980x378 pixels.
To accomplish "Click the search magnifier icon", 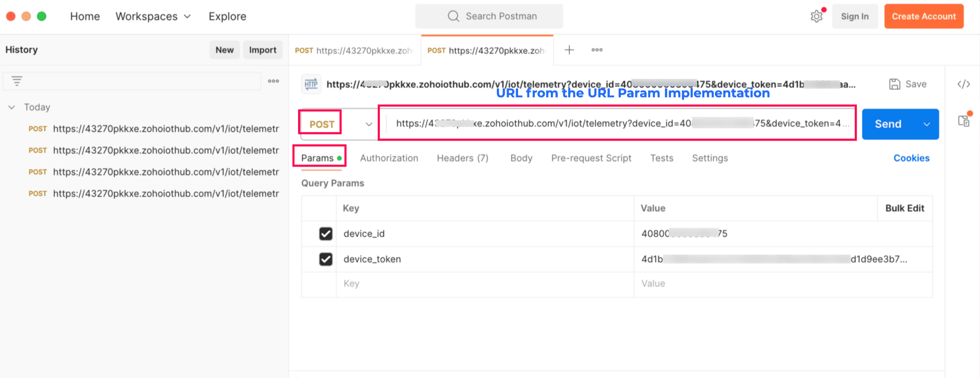I will pos(453,16).
